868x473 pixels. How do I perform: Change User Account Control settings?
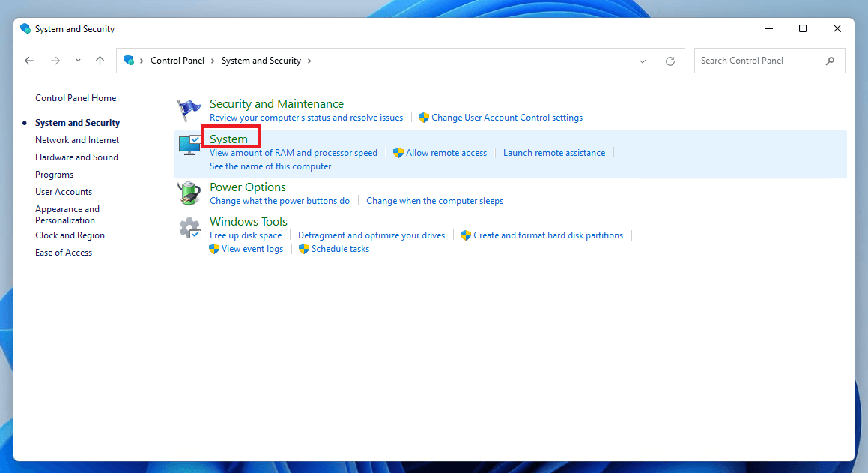coord(507,118)
